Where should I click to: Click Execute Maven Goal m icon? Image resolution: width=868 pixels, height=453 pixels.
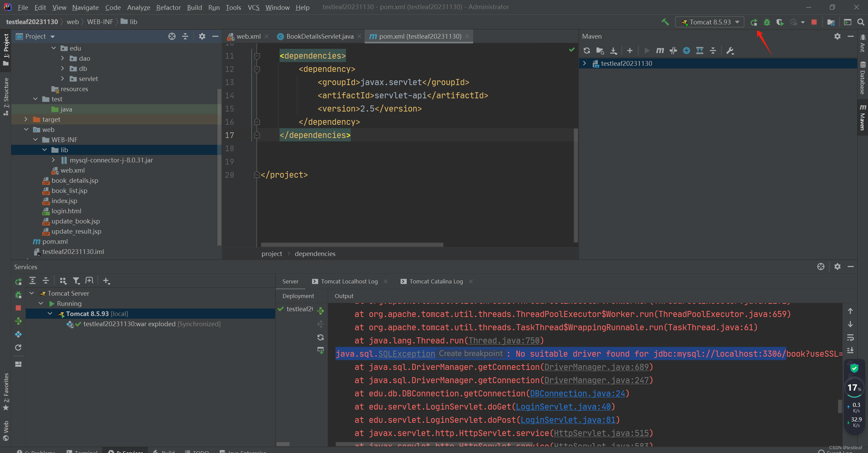click(x=660, y=51)
